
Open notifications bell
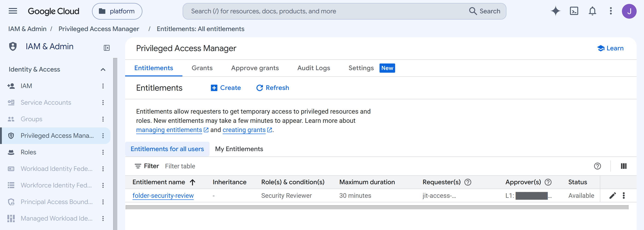point(592,11)
